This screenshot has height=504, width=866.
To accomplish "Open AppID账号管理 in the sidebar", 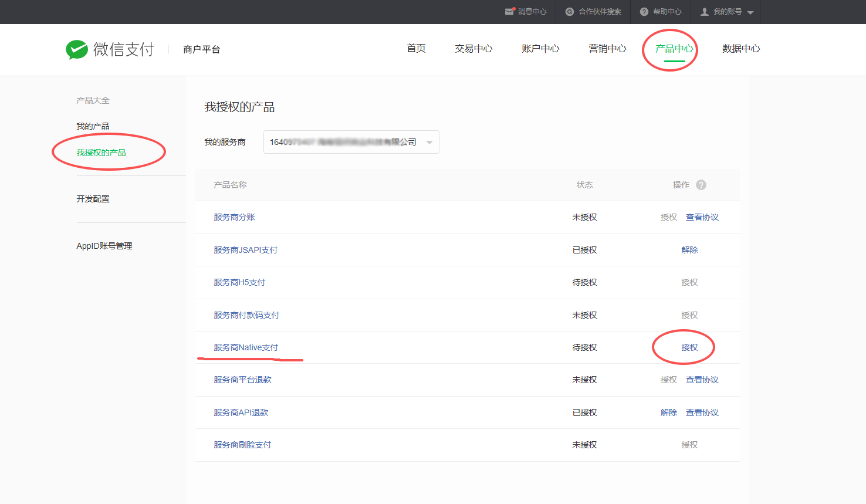I will pyautogui.click(x=104, y=246).
